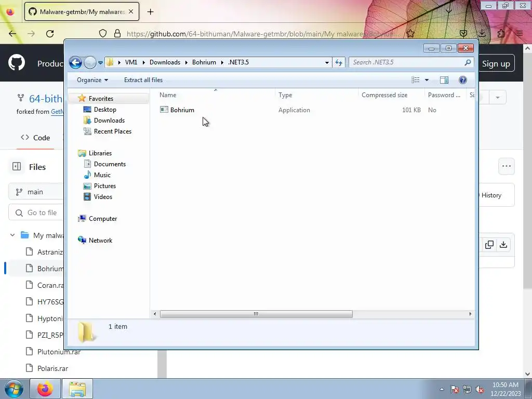
Task: Click the Change your view icon
Action: (415, 80)
